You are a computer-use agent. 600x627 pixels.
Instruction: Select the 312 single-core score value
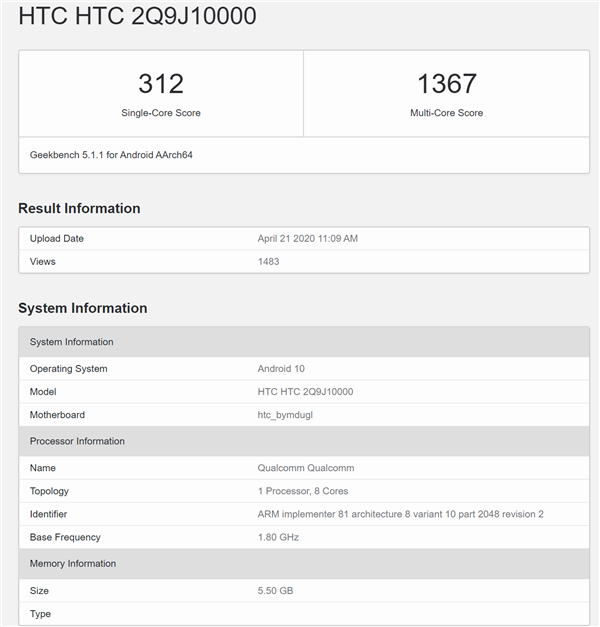click(161, 84)
